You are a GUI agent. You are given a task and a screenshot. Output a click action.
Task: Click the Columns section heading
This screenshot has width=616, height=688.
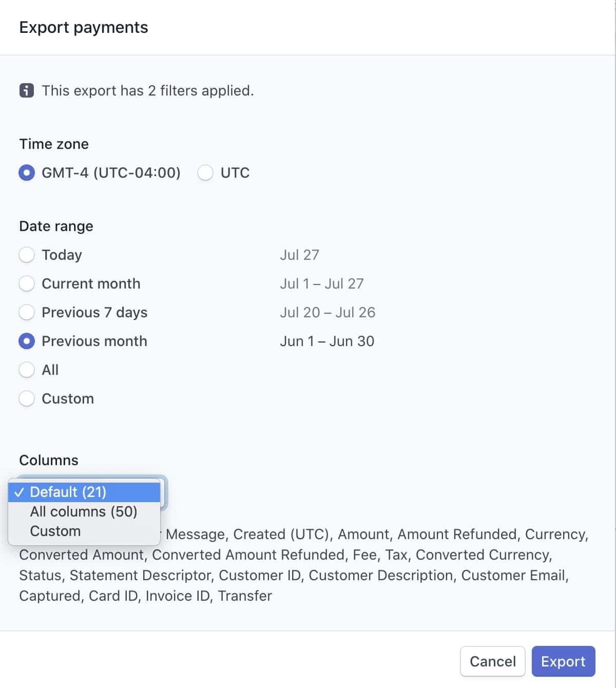48,460
